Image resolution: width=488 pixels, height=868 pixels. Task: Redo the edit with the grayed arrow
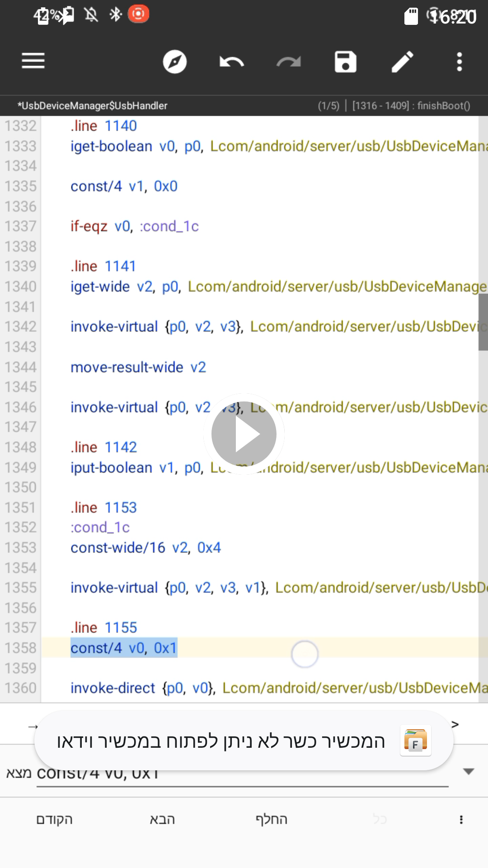[x=289, y=61]
